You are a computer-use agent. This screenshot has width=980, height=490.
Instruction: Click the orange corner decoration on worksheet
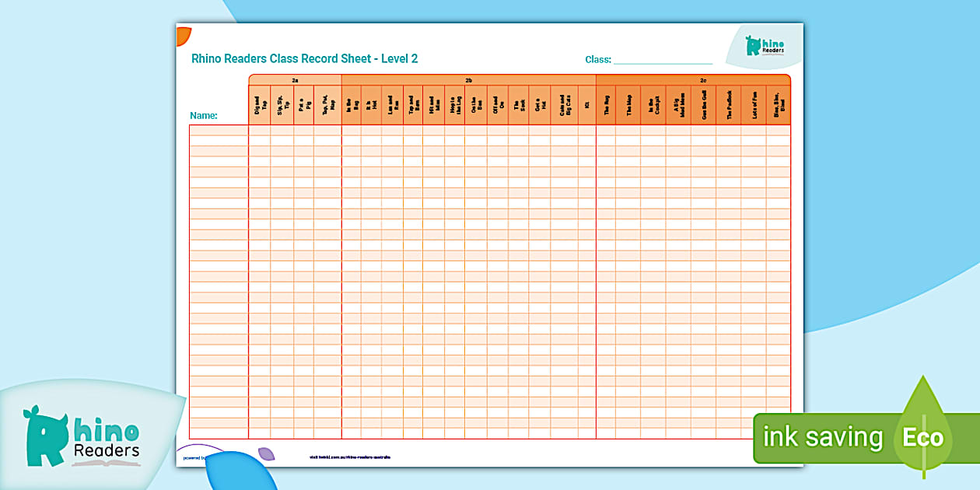click(x=183, y=35)
